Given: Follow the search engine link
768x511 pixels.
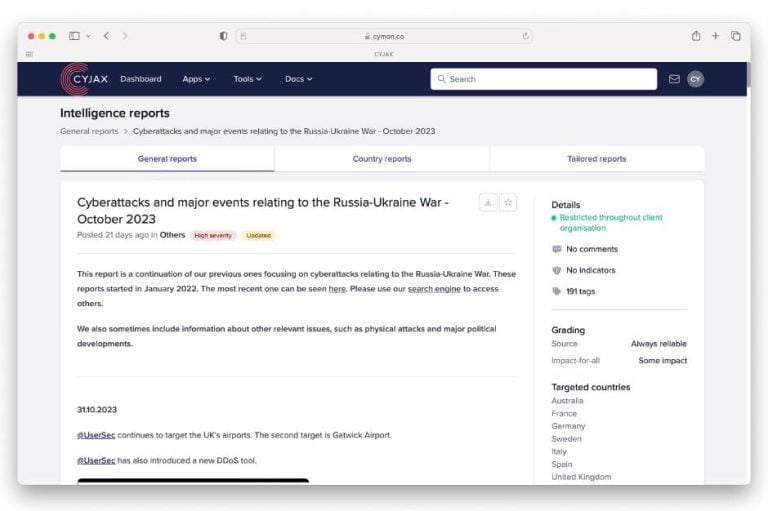Looking at the screenshot, I should 434,289.
